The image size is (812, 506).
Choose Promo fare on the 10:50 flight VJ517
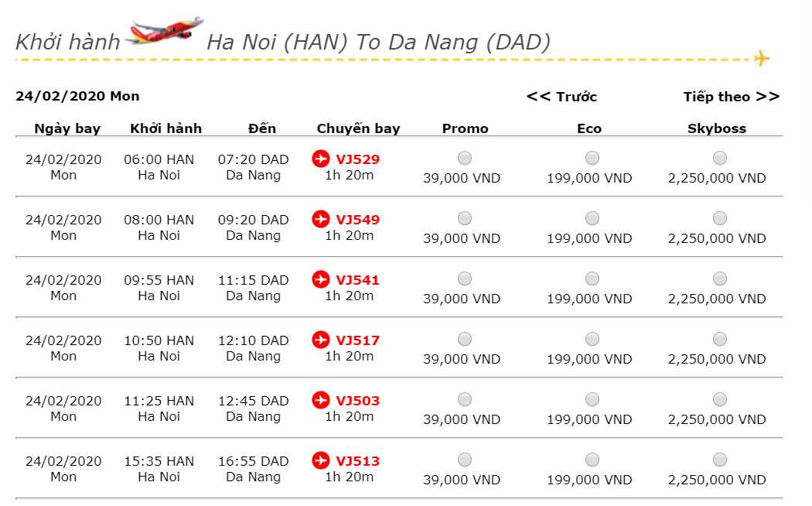click(465, 339)
